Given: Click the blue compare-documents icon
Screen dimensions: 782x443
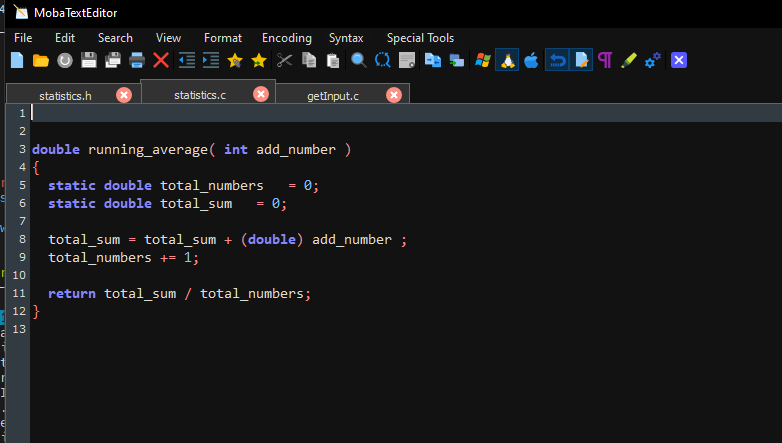Looking at the screenshot, I should click(x=432, y=60).
